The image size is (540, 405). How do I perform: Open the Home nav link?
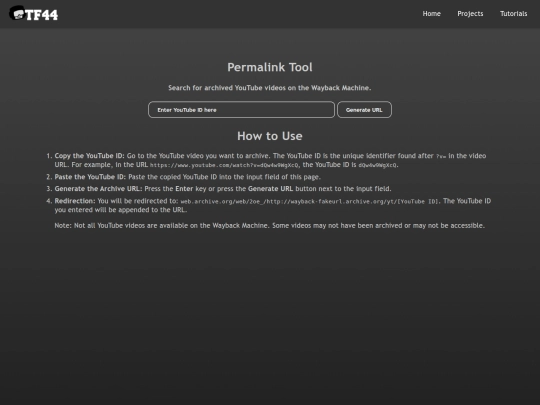coord(432,14)
